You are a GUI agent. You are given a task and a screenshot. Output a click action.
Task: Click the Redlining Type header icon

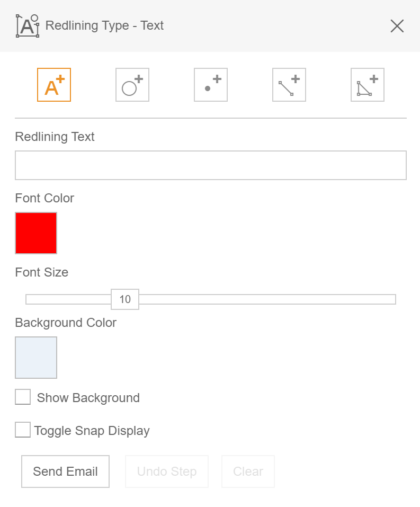tap(27, 25)
